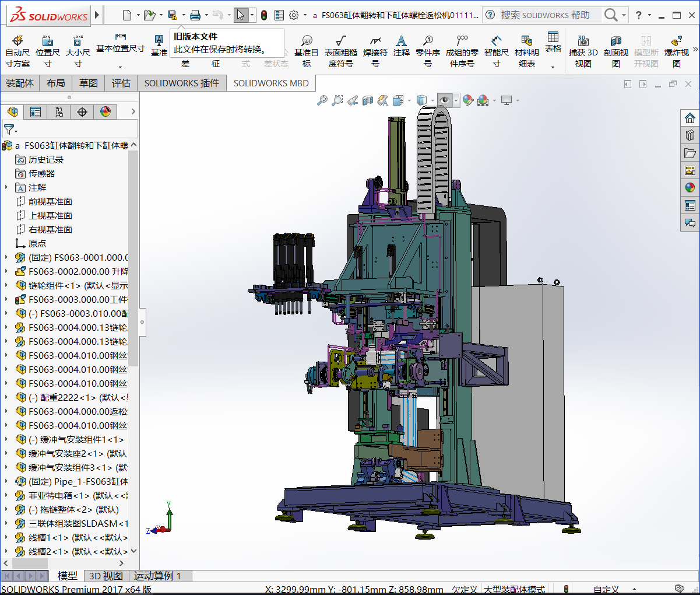Open the Appearances color wheel in task pane
This screenshot has width=700, height=595.
pos(690,188)
